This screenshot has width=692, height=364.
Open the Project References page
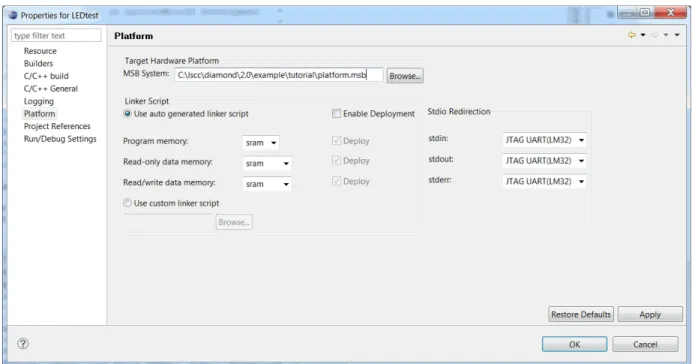57,126
